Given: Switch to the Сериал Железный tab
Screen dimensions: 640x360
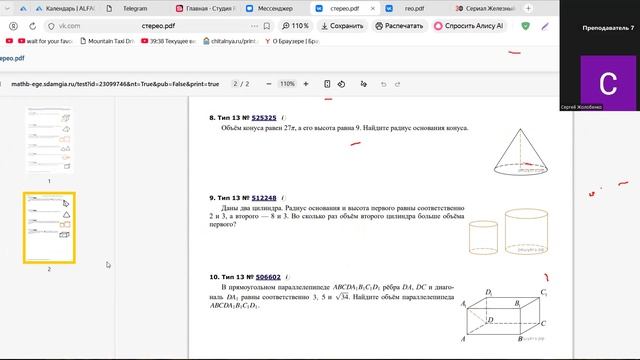Looking at the screenshot, I should coord(486,8).
